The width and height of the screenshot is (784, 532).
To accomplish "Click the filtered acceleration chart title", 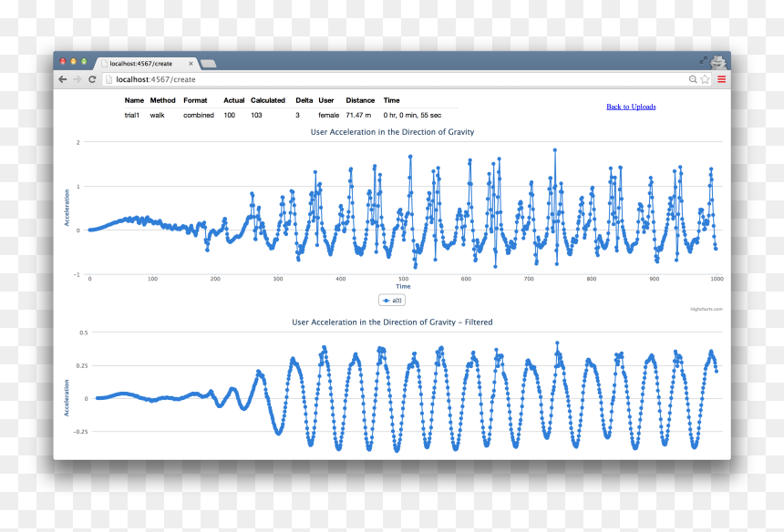I will (x=392, y=322).
